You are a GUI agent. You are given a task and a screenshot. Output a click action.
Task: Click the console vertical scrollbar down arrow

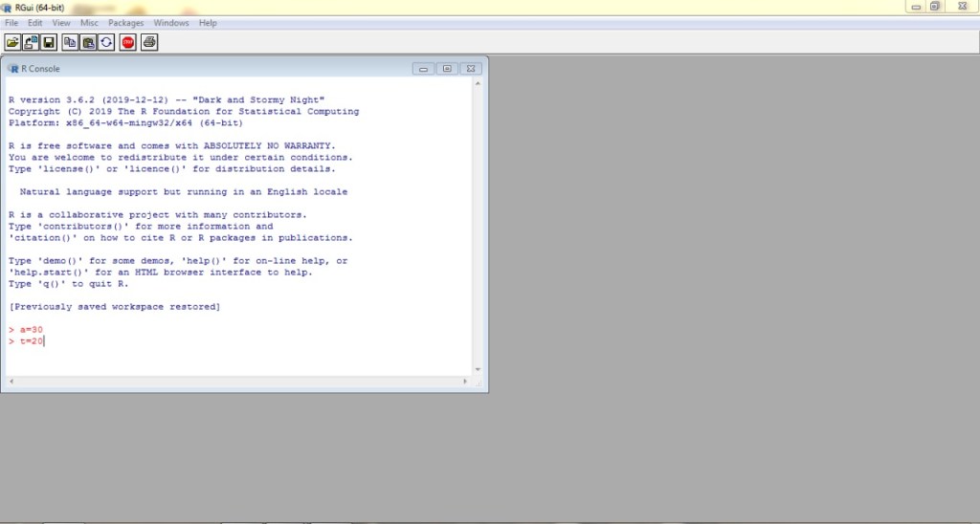[x=479, y=370]
